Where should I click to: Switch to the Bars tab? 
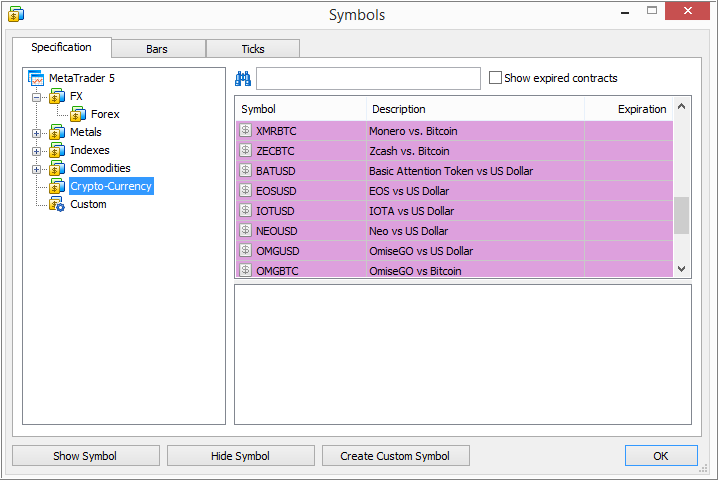tap(157, 49)
